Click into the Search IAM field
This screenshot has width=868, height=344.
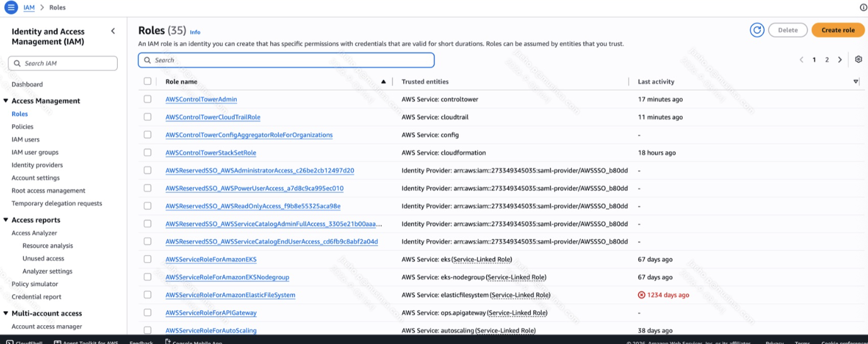[63, 63]
